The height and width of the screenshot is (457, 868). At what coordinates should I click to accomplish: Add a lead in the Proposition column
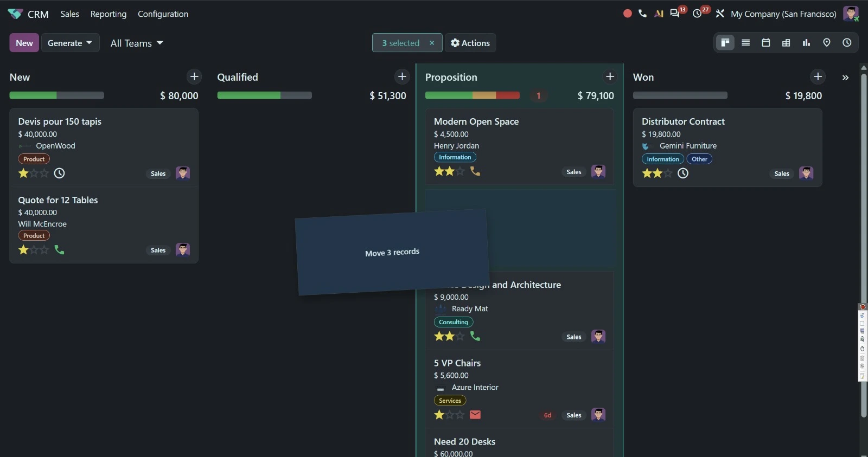(x=610, y=77)
